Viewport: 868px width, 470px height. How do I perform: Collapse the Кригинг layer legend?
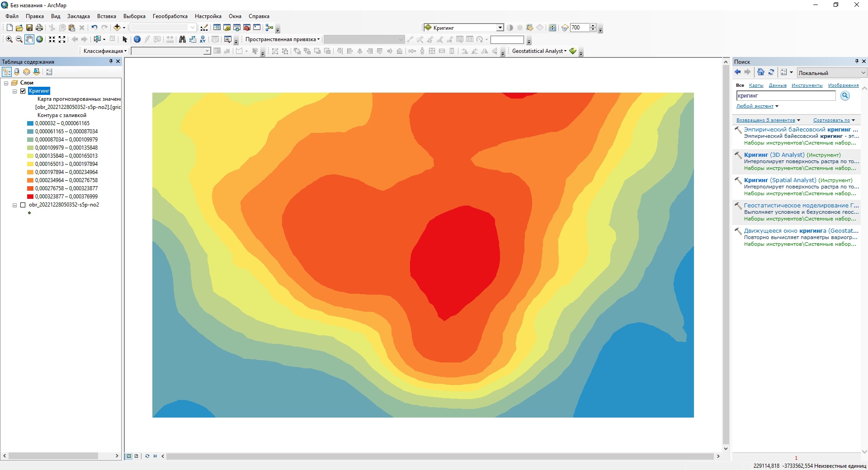pos(14,91)
